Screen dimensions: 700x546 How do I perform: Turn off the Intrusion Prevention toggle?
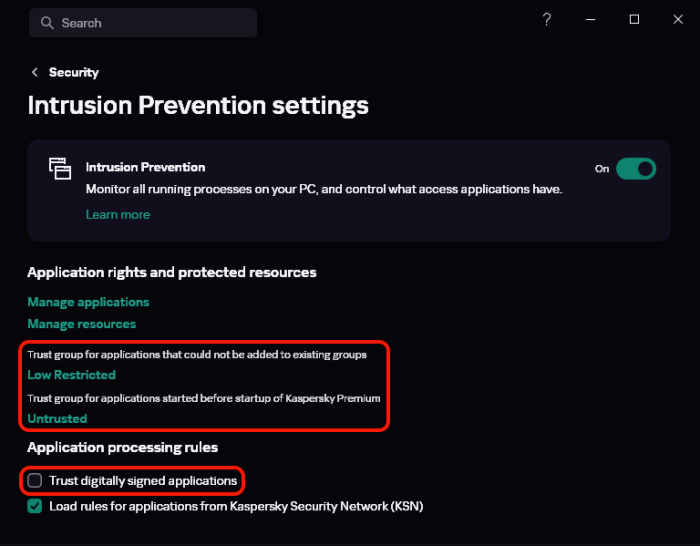point(636,169)
